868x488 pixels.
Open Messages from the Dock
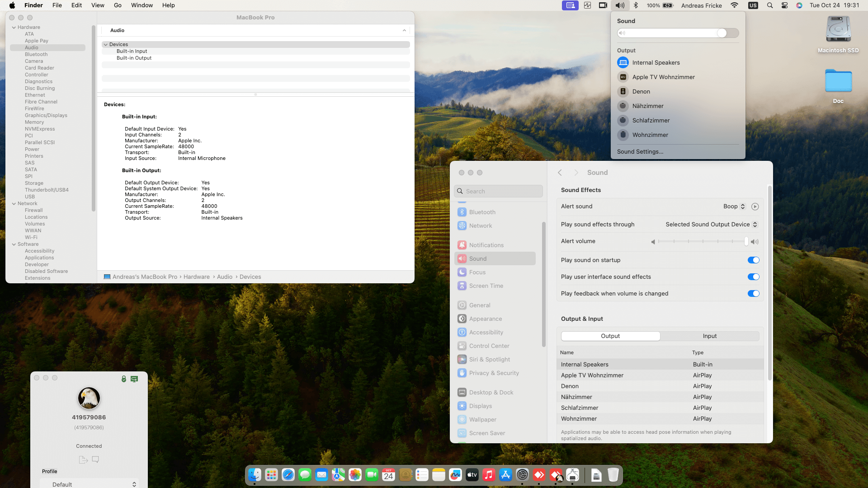pos(305,475)
